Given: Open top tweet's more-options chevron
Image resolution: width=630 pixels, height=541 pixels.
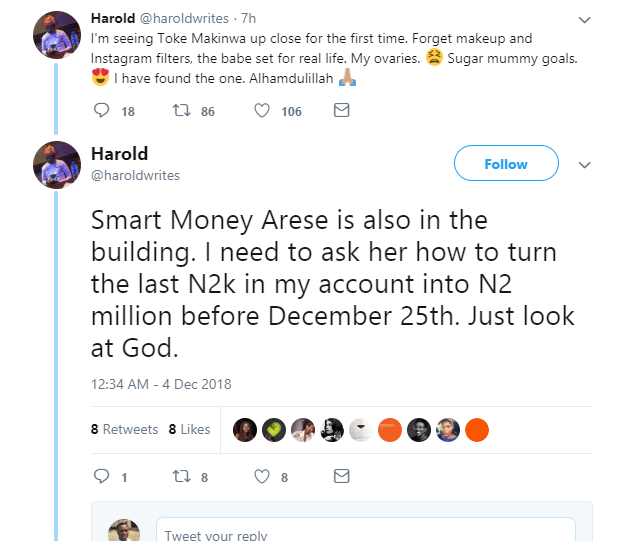Looking at the screenshot, I should click(585, 19).
